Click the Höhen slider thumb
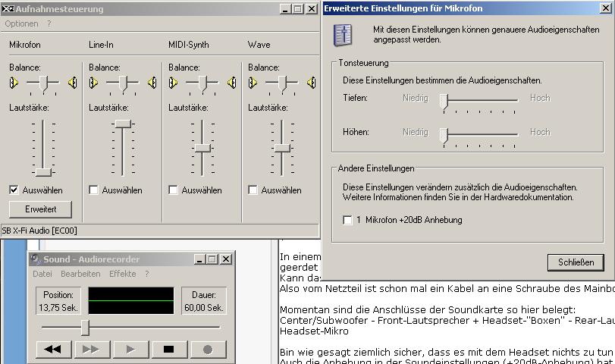The width and height of the screenshot is (615, 364). (x=444, y=135)
